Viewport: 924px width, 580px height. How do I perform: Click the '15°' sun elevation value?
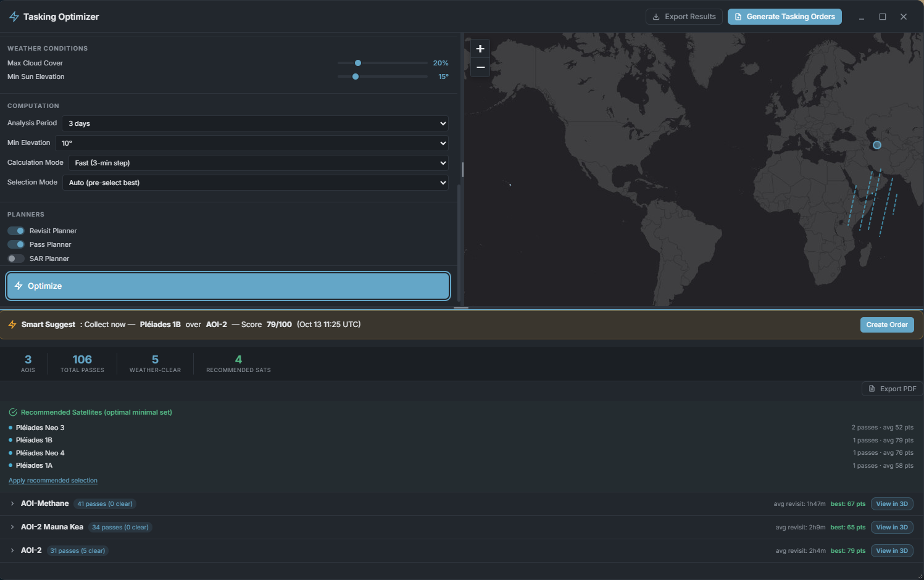[x=443, y=77]
